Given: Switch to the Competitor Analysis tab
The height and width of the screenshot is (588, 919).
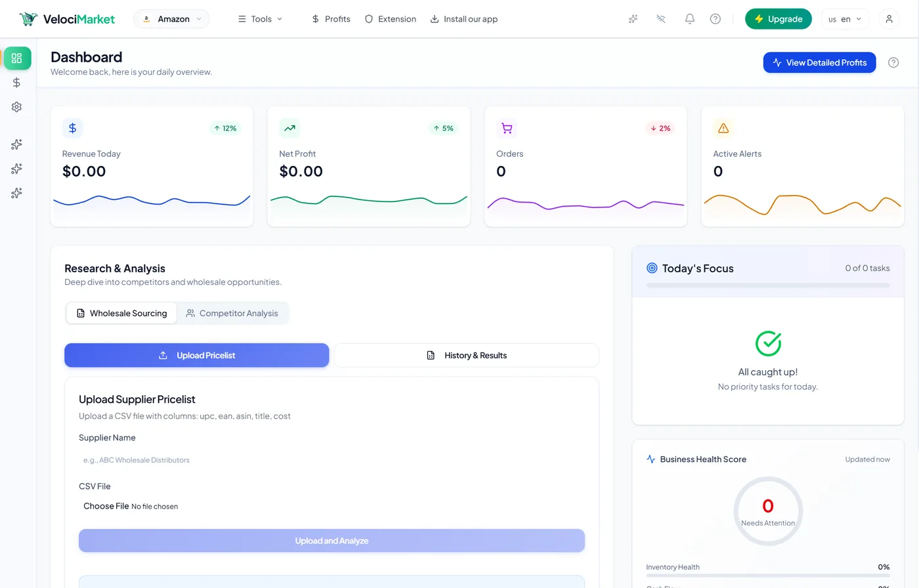Looking at the screenshot, I should tap(232, 313).
